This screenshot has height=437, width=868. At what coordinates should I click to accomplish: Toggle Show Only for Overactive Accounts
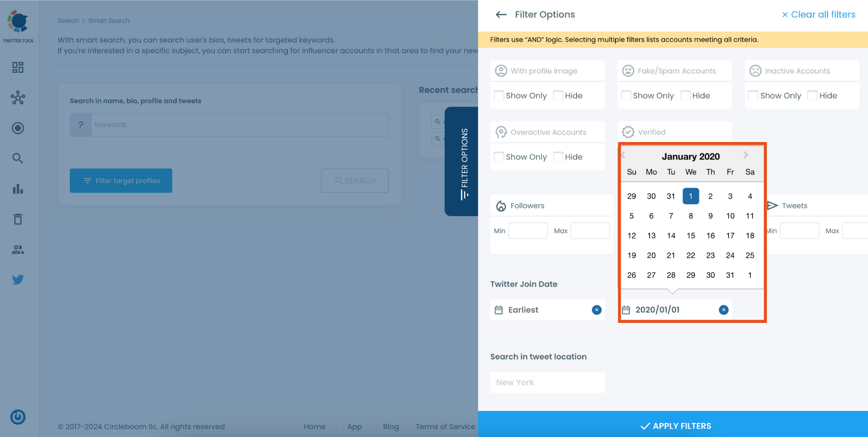pos(498,156)
